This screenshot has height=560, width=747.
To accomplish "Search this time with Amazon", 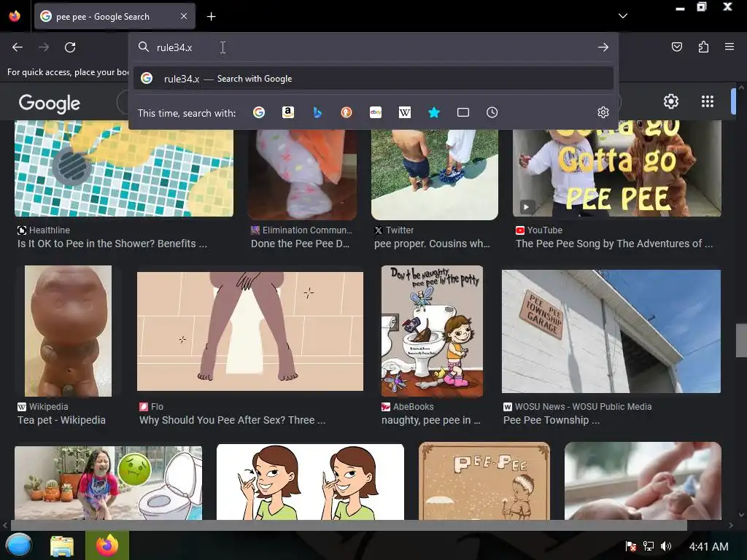I will click(x=287, y=112).
